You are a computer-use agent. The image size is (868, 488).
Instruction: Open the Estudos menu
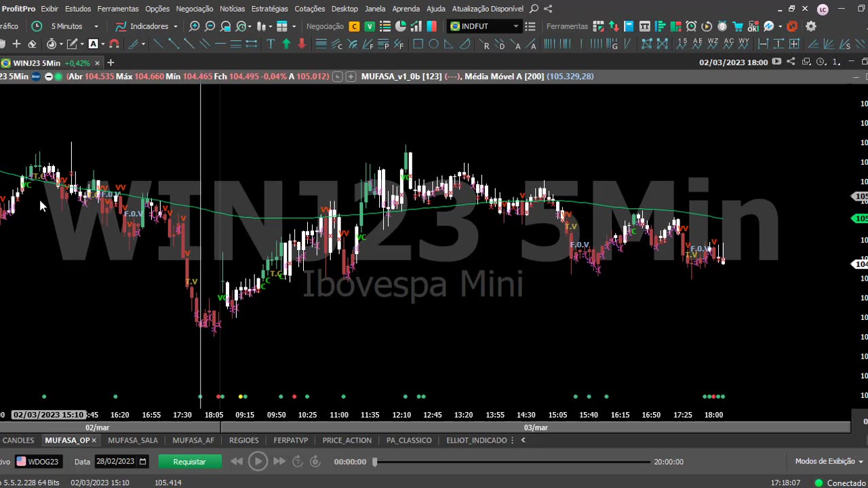tap(78, 9)
